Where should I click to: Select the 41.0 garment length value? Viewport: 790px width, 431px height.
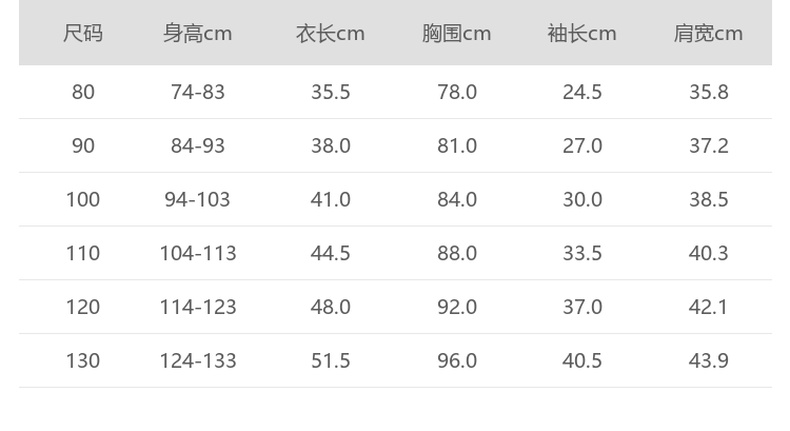330,200
